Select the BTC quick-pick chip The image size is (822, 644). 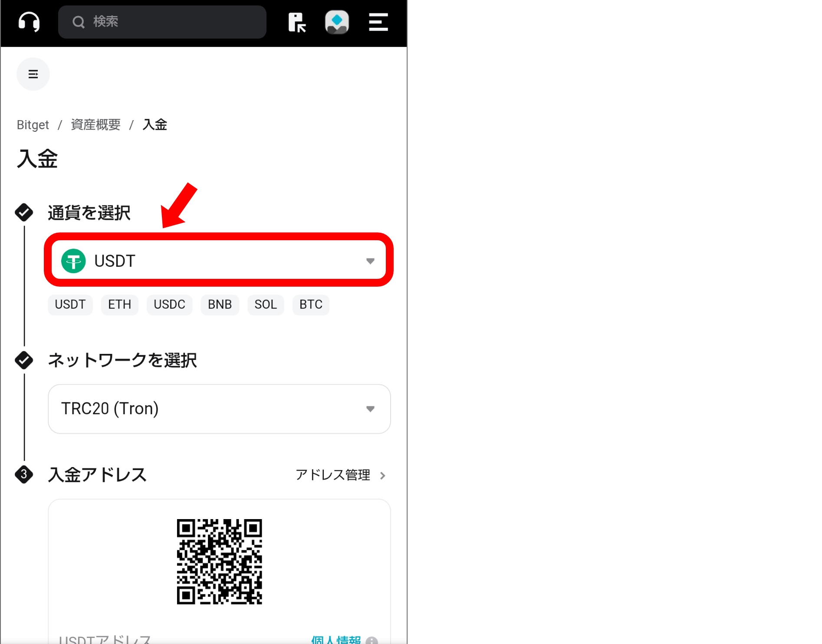click(311, 304)
